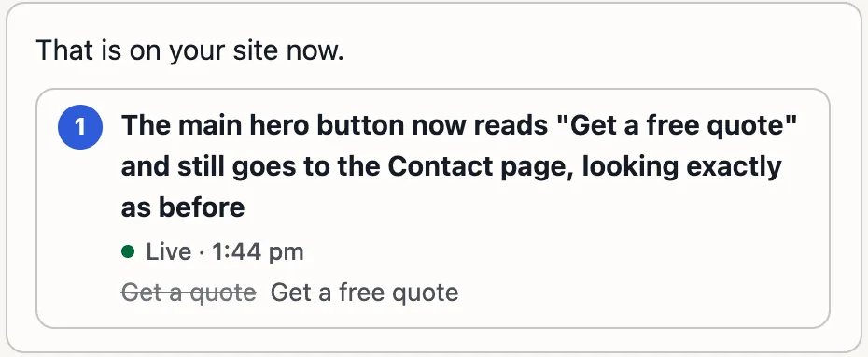Select the struck-through "Get a quote" text

click(x=189, y=293)
